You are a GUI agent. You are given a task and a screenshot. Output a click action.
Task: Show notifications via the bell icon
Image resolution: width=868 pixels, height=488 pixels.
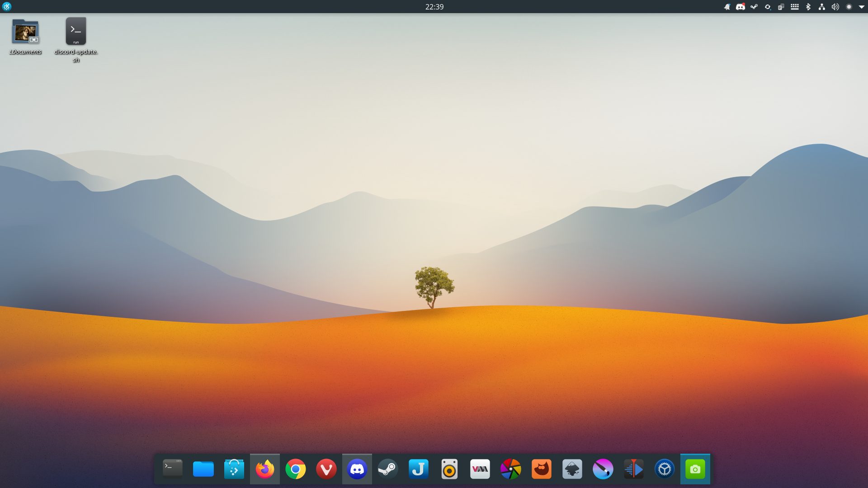click(727, 7)
